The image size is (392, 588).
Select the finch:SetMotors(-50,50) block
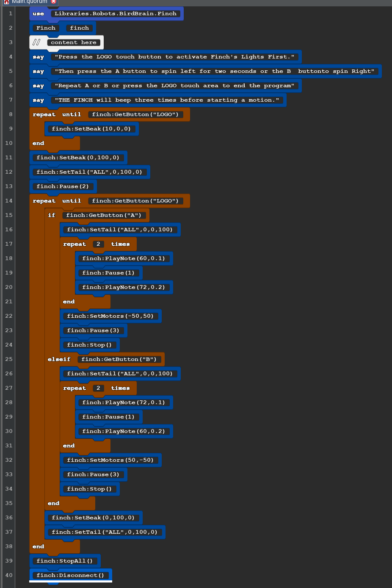tap(111, 316)
